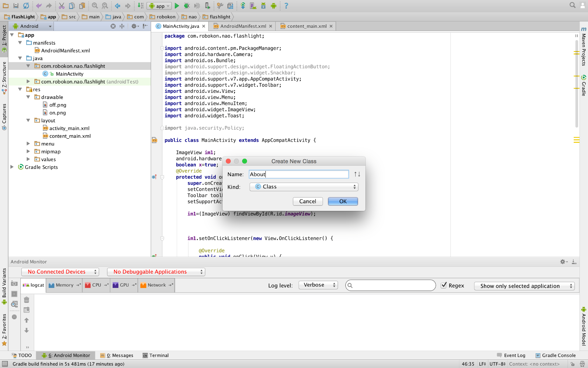Click Scroll from Source target icon
Screen dimensions: 588x368
(x=113, y=26)
